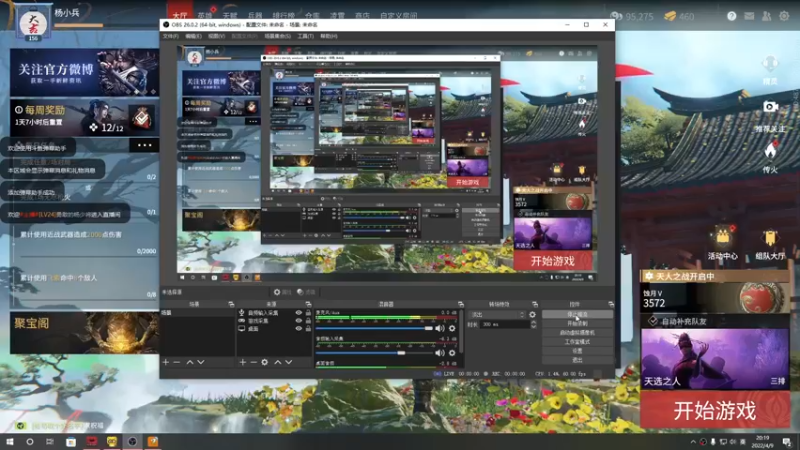Open notification center on taskbar
This screenshot has height=450, width=800.
[787, 441]
